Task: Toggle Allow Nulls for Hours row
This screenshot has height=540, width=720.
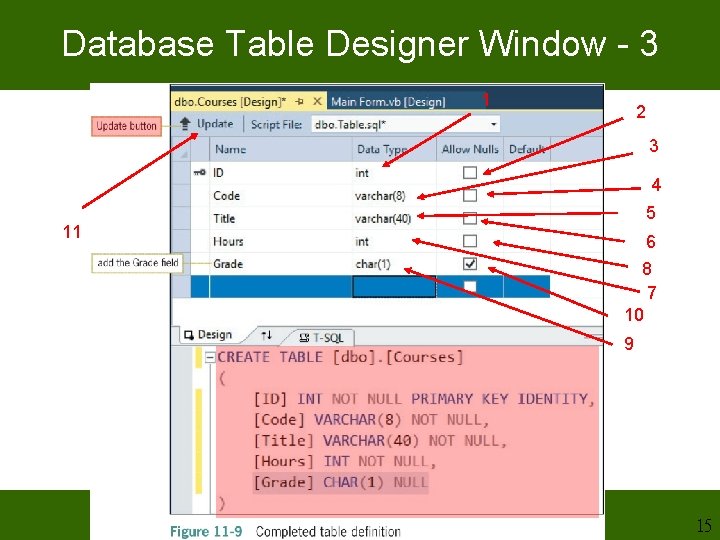Action: pyautogui.click(x=470, y=241)
